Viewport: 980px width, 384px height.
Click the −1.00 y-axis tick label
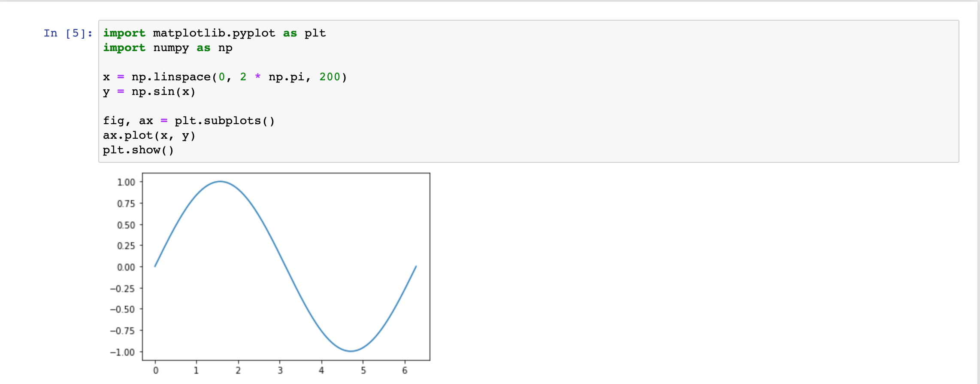pyautogui.click(x=122, y=352)
